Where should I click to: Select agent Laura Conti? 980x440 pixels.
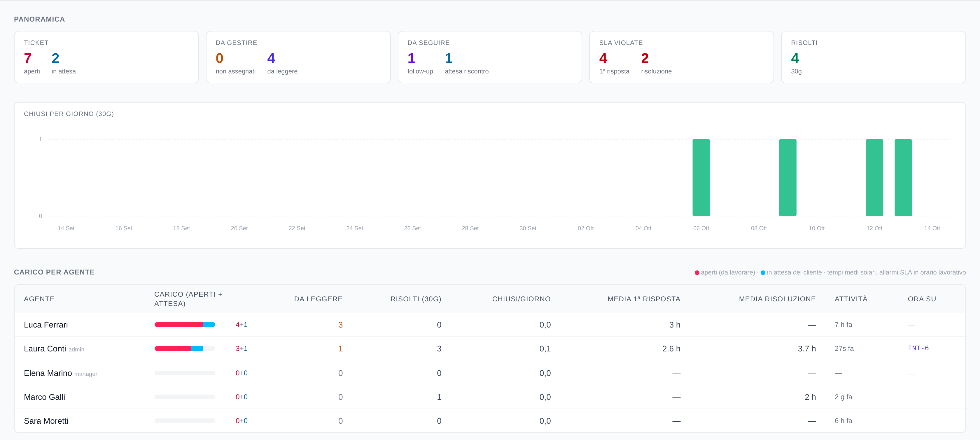coord(45,349)
